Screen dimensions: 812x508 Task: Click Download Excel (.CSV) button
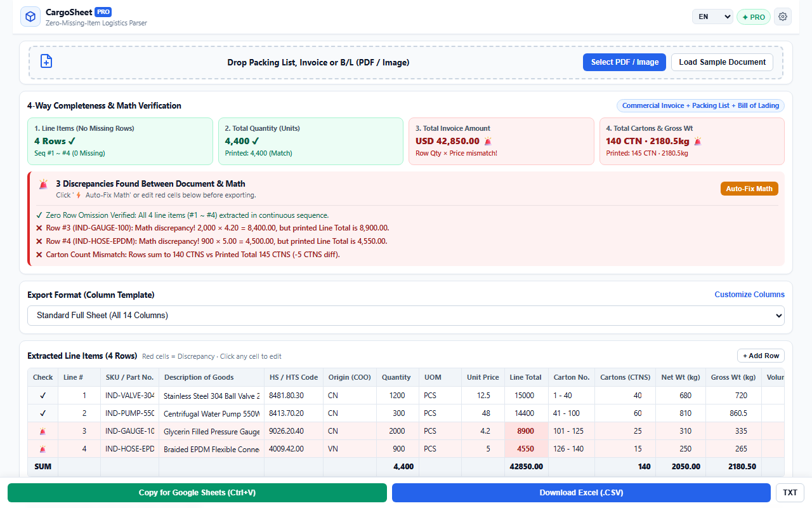click(x=582, y=493)
